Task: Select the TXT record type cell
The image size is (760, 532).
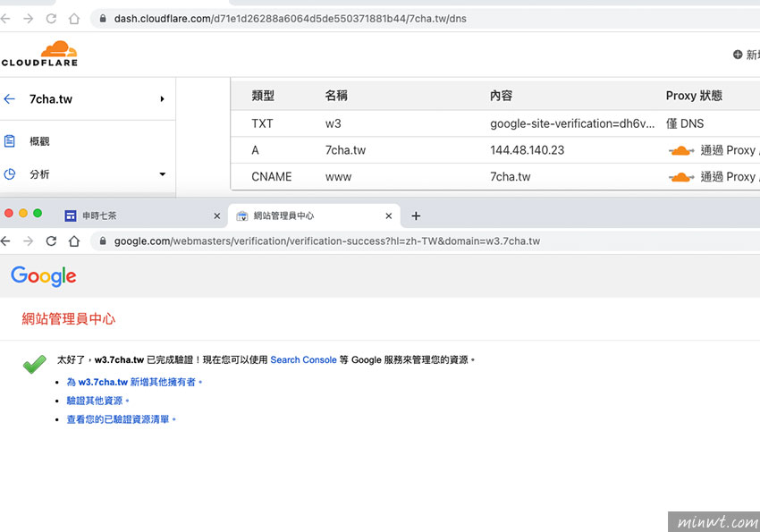Action: 262,123
